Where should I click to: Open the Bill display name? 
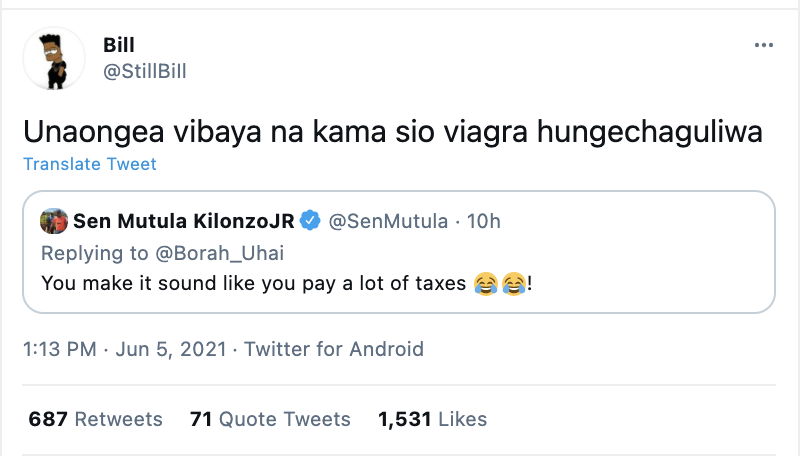pyautogui.click(x=117, y=45)
